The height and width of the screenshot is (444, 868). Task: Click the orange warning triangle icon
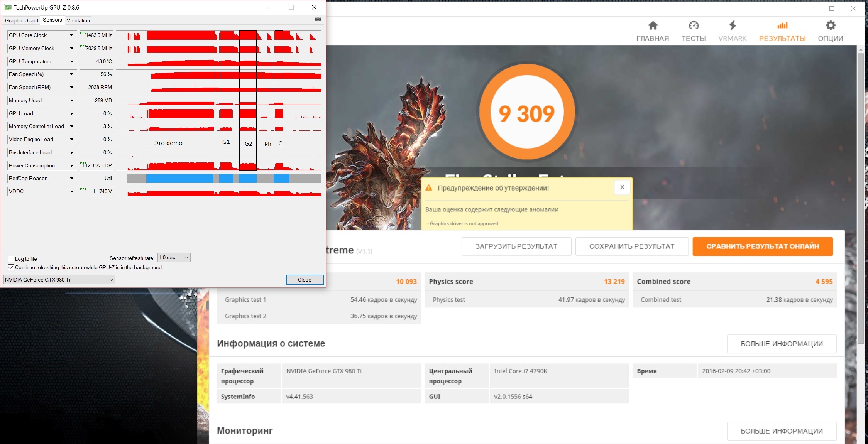point(429,188)
